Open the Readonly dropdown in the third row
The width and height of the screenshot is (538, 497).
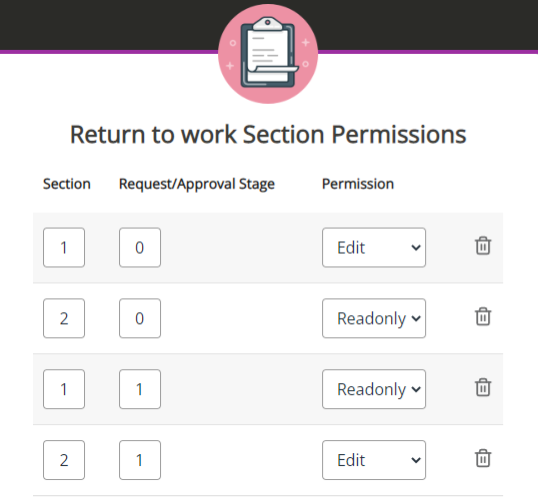click(374, 389)
